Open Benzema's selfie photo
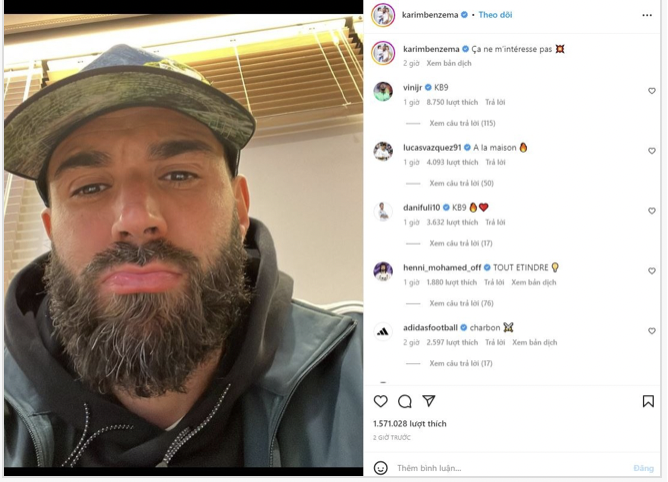This screenshot has width=668, height=482. (184, 245)
